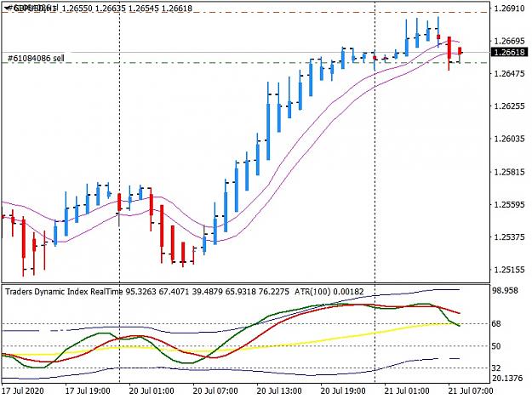Click the OHLC values 1.26550 1.26635 1.26545 1.26618

[x=127, y=9]
